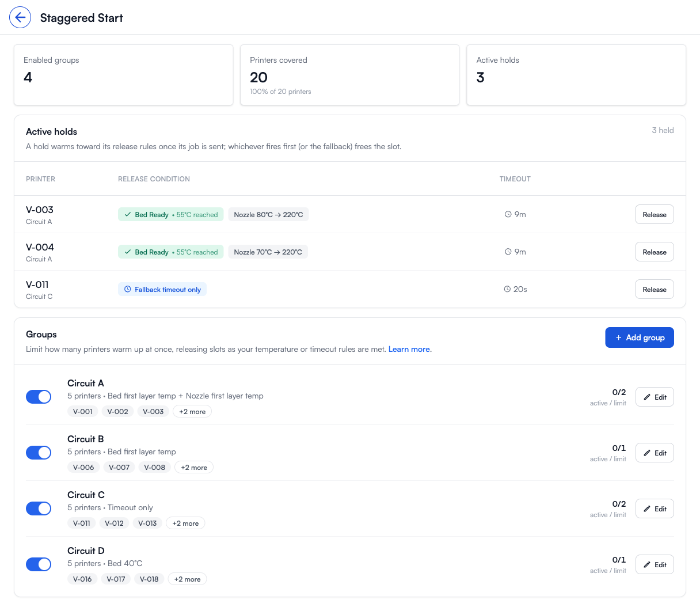This screenshot has width=700, height=611.
Task: Click checkmark icon in V-003 Bed Ready badge
Action: (x=128, y=214)
